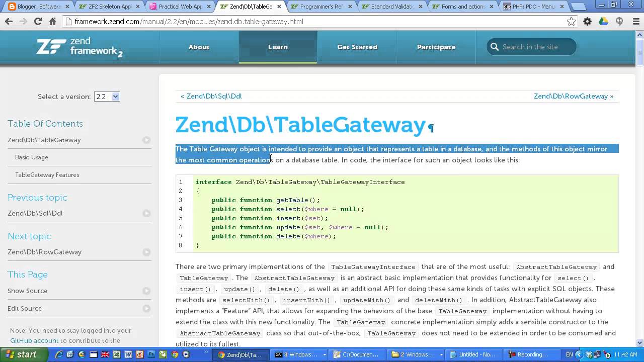Click arrow beside Show Source
644x362 pixels.
(x=146, y=291)
